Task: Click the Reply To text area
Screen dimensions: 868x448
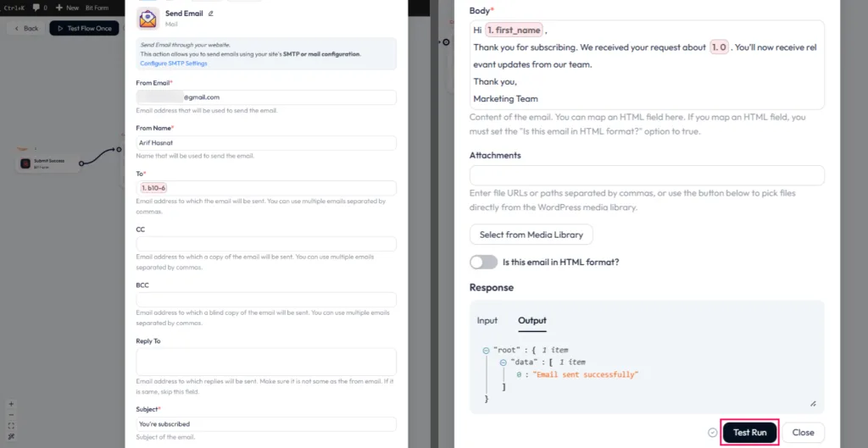Action: click(x=266, y=362)
